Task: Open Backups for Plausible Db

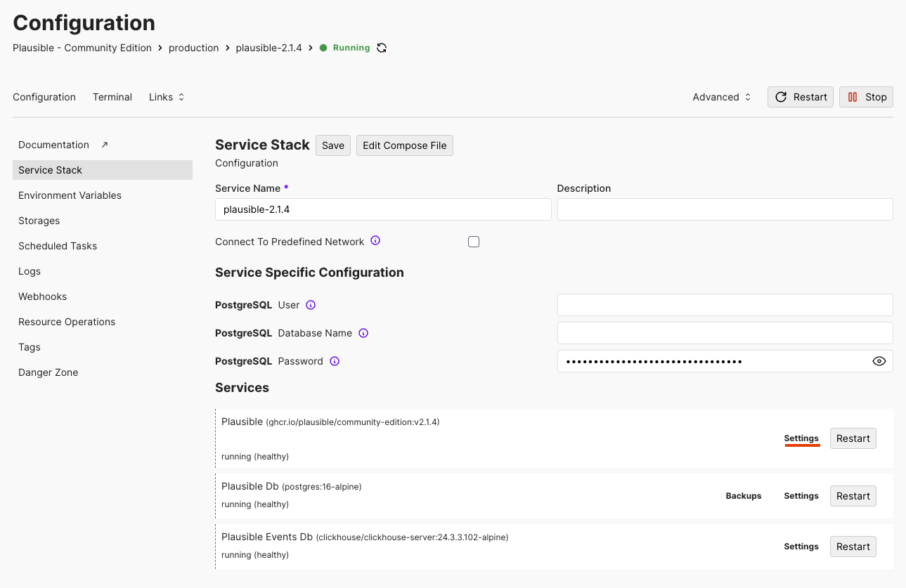Action: pos(744,496)
